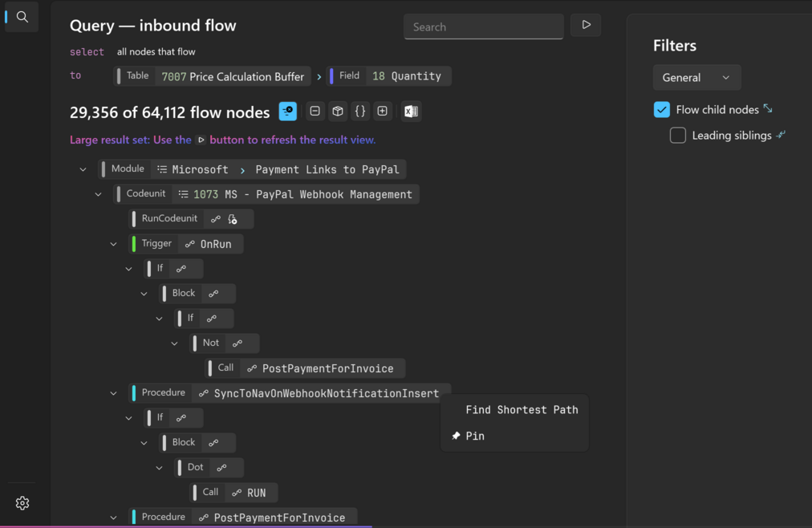
Task: Select the Call RUN node
Action: coord(233,492)
